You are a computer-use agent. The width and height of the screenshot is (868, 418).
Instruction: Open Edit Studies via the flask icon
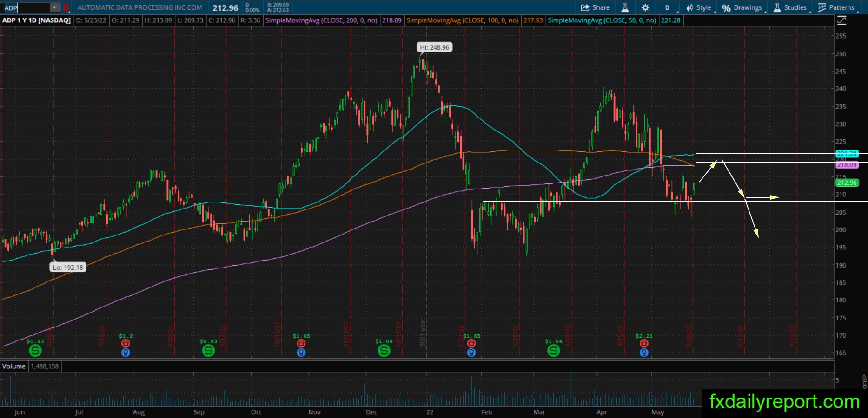(625, 7)
